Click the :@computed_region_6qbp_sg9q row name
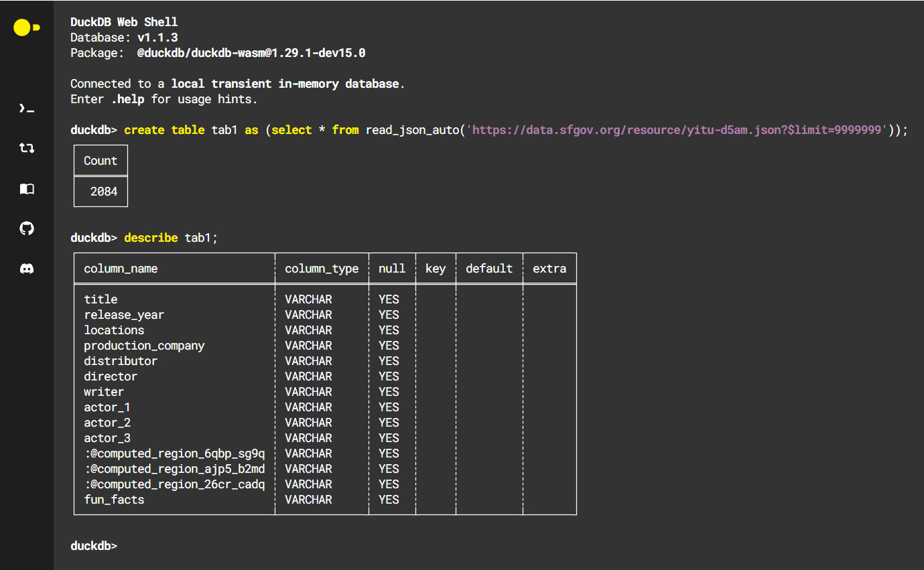The image size is (924, 570). click(x=174, y=453)
